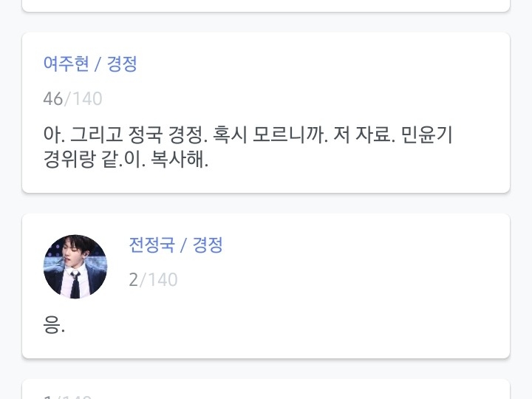This screenshot has height=399, width=532.
Task: Click the line '경위랑 같.이. 복사해.'
Action: pos(126,159)
